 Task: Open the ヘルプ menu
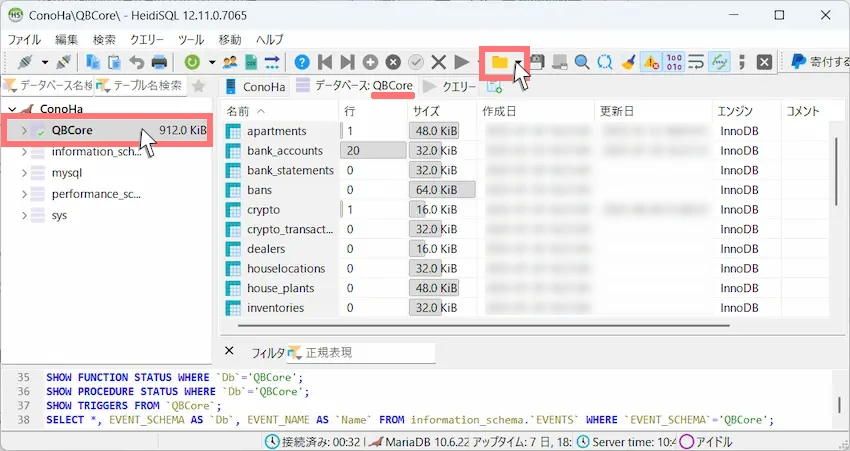[x=270, y=40]
